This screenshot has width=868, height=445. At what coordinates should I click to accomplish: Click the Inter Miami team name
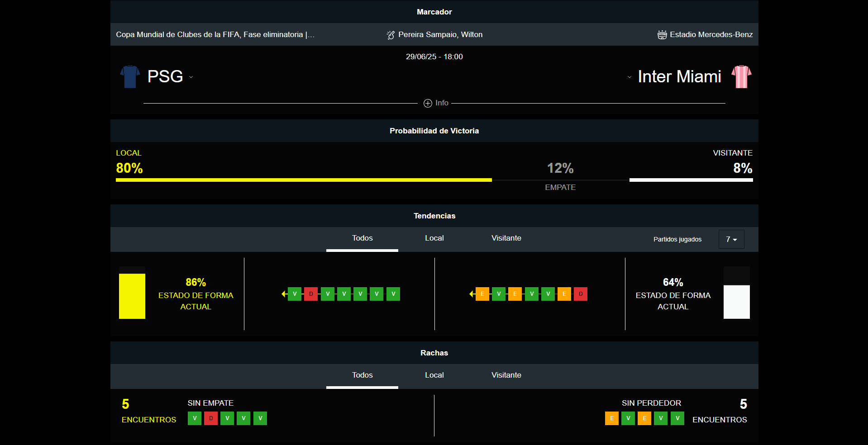coord(679,77)
